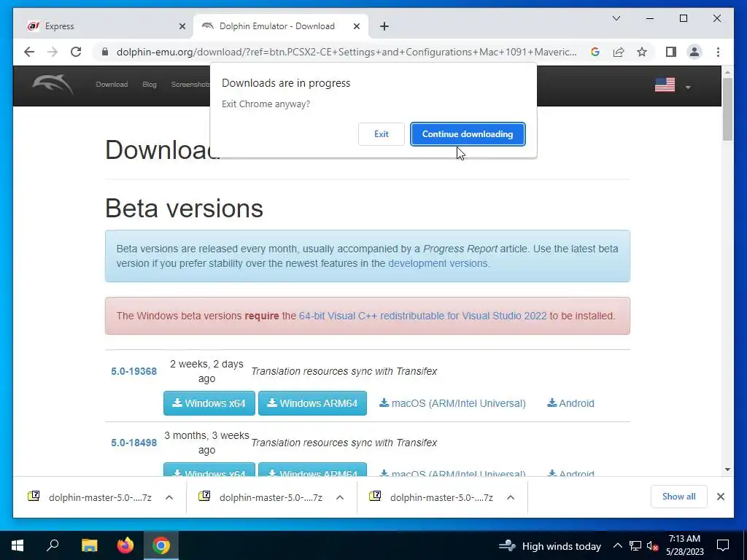This screenshot has width=747, height=560.
Task: Click scrollbar down arrow
Action: pyautogui.click(x=727, y=470)
